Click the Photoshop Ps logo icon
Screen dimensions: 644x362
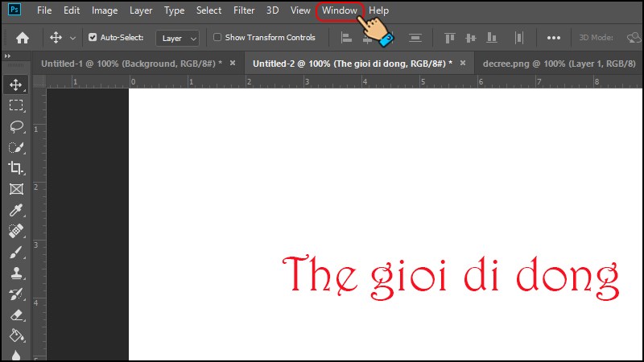click(14, 10)
